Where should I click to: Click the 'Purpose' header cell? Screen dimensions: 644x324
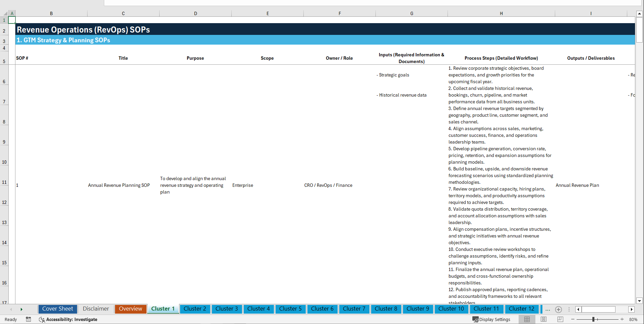coord(195,58)
